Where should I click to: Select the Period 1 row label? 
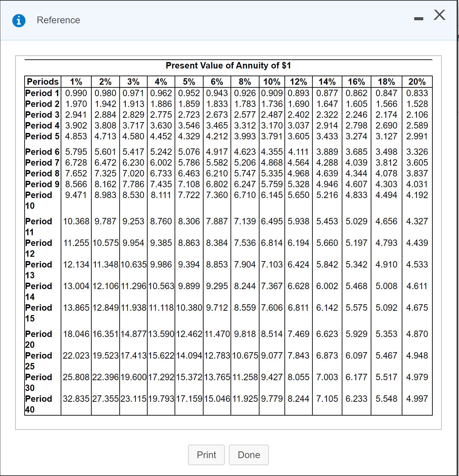pyautogui.click(x=42, y=93)
